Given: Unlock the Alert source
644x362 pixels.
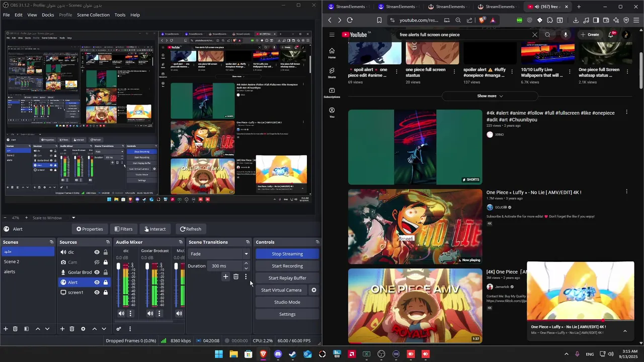Looking at the screenshot, I should point(106,282).
